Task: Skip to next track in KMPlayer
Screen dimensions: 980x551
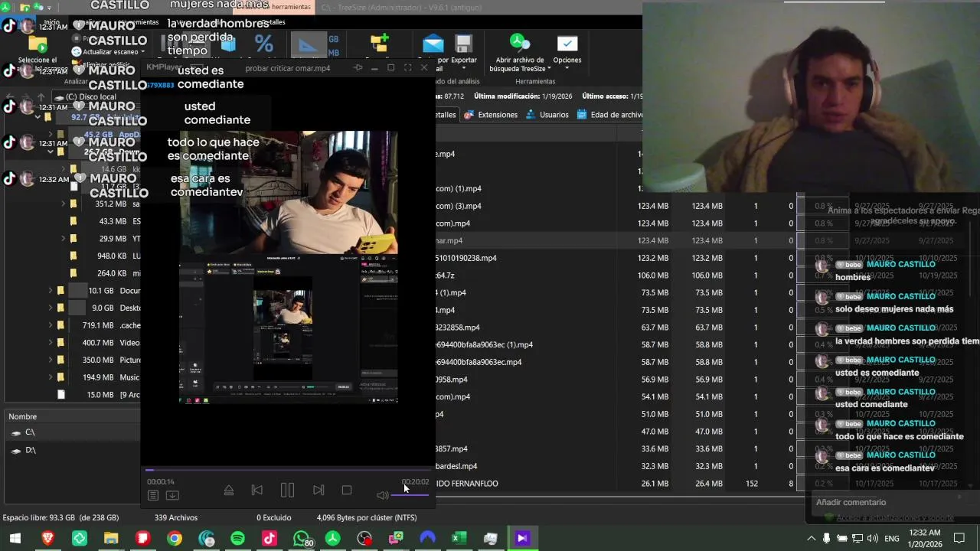Action: [x=318, y=491]
